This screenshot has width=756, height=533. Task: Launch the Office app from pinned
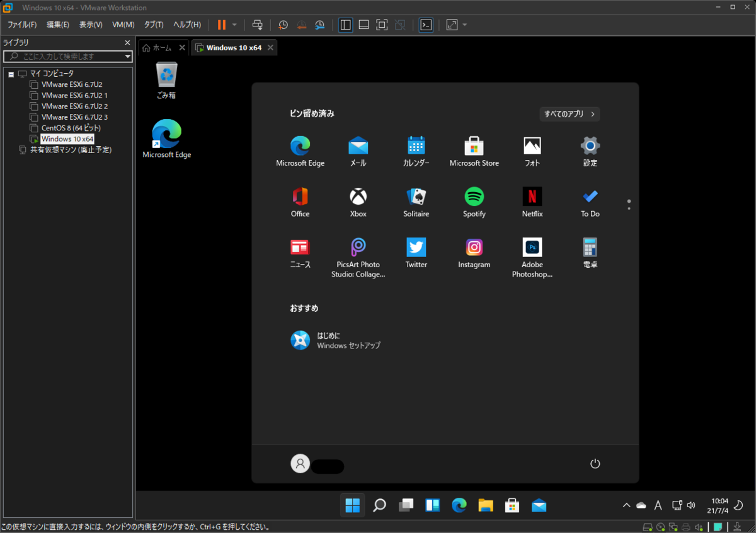(x=300, y=203)
